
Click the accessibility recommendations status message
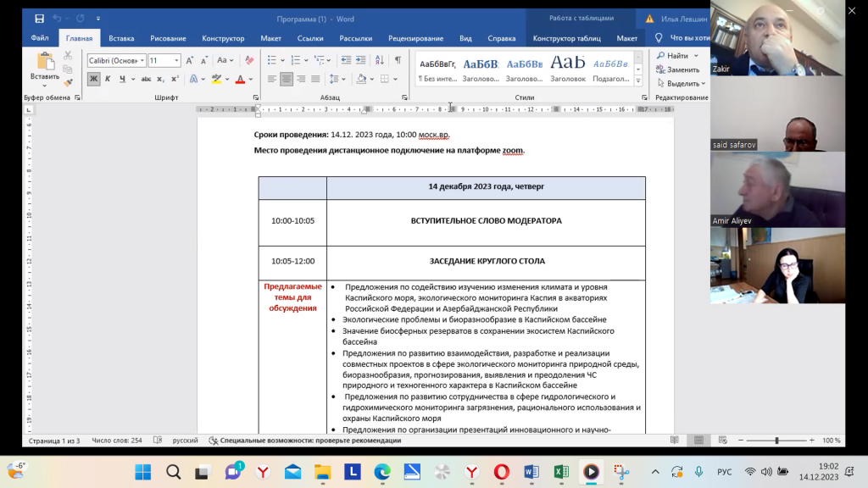pos(304,441)
